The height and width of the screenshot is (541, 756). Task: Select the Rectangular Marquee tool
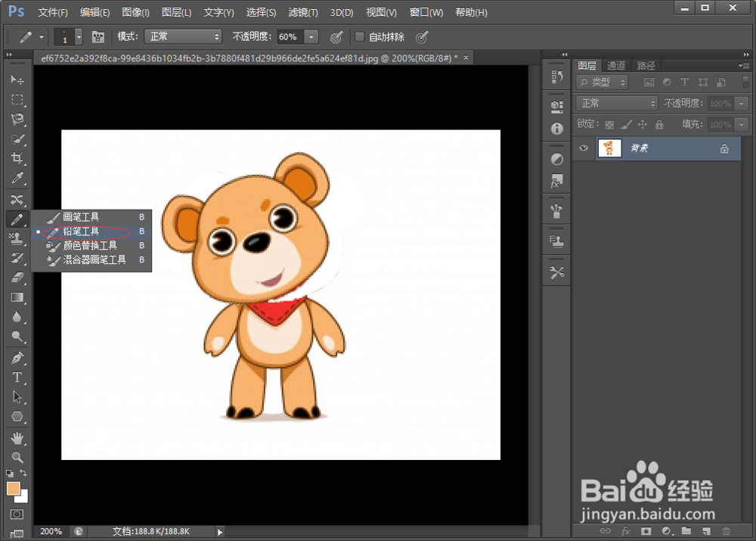coord(17,100)
